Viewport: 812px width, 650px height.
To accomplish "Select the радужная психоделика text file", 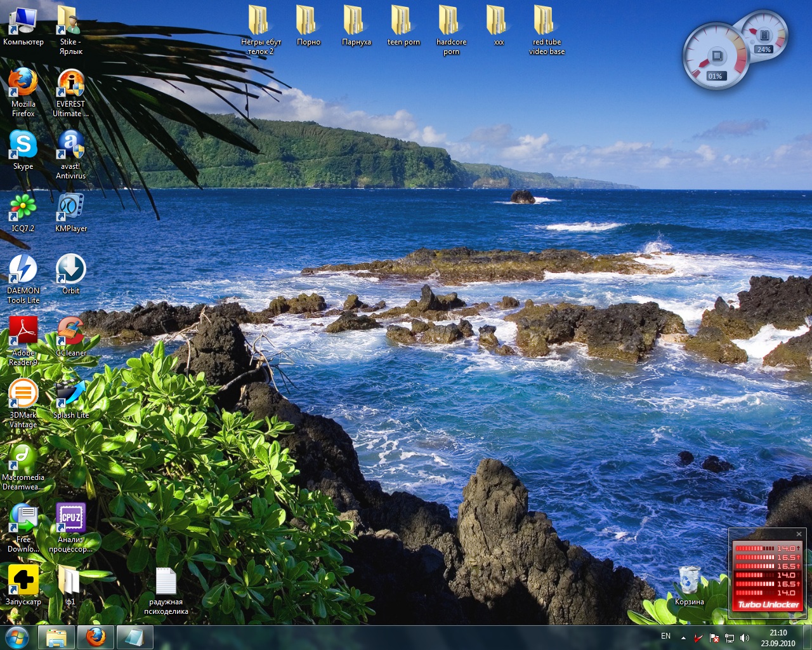I will pyautogui.click(x=166, y=582).
